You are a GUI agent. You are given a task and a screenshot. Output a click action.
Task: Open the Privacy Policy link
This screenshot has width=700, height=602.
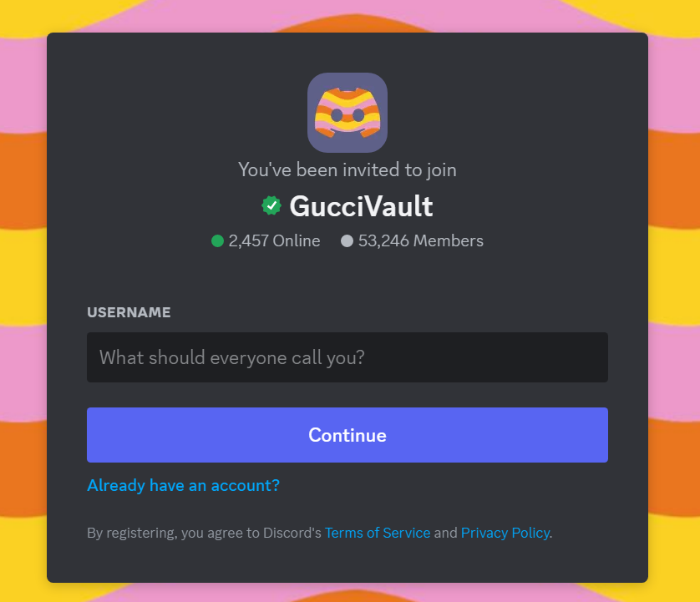[x=505, y=533]
